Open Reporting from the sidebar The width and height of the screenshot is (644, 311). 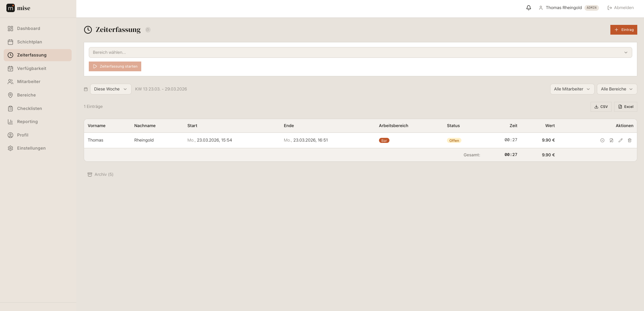click(27, 122)
